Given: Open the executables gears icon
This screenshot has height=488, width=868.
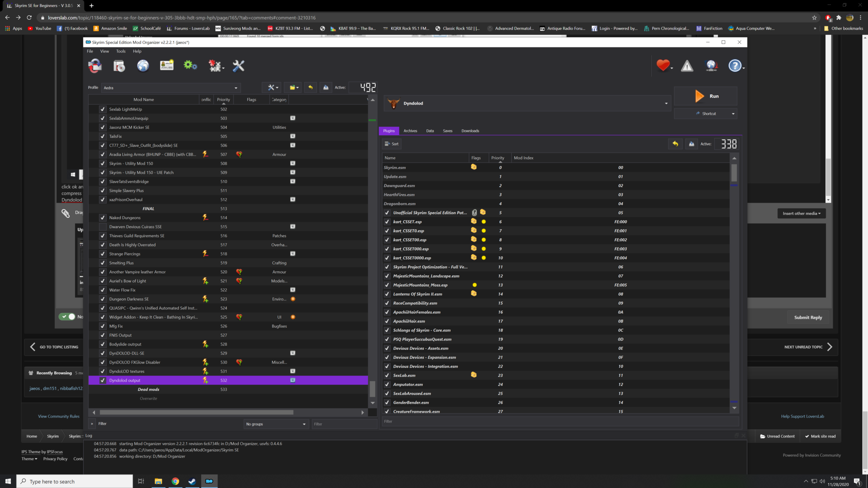Looking at the screenshot, I should point(190,66).
